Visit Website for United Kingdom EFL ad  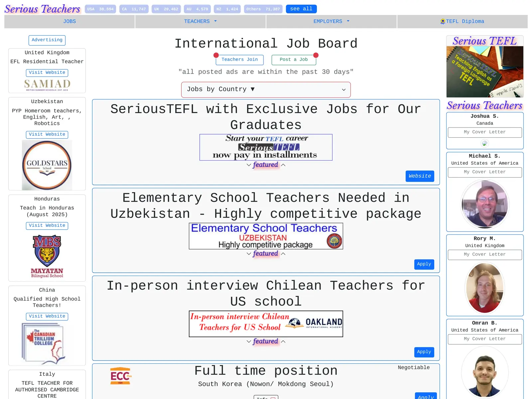47,73
